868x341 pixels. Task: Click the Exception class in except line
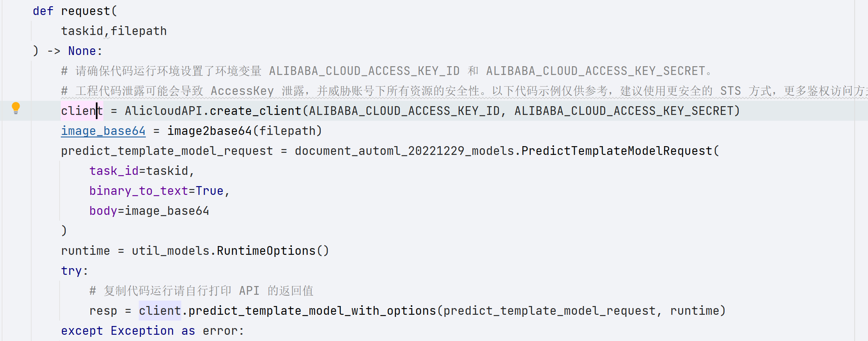tap(142, 331)
